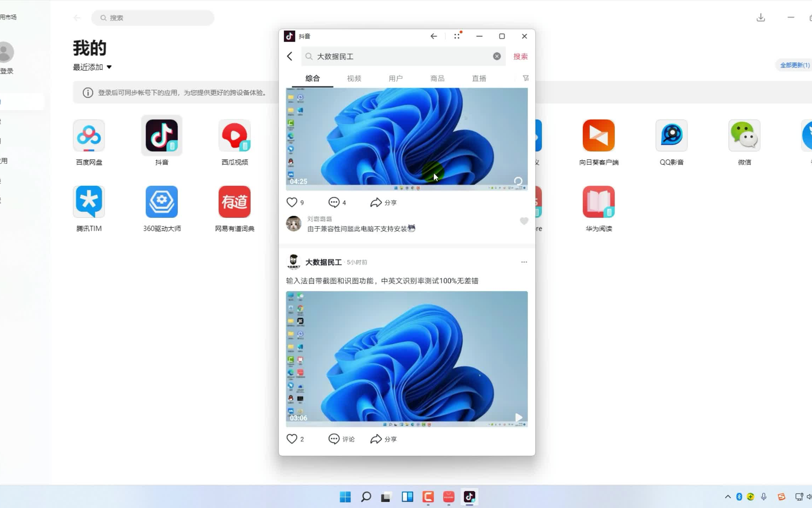Screen dimensions: 812x508
Task: Open 华为阅读 from the app list
Action: pyautogui.click(x=598, y=202)
